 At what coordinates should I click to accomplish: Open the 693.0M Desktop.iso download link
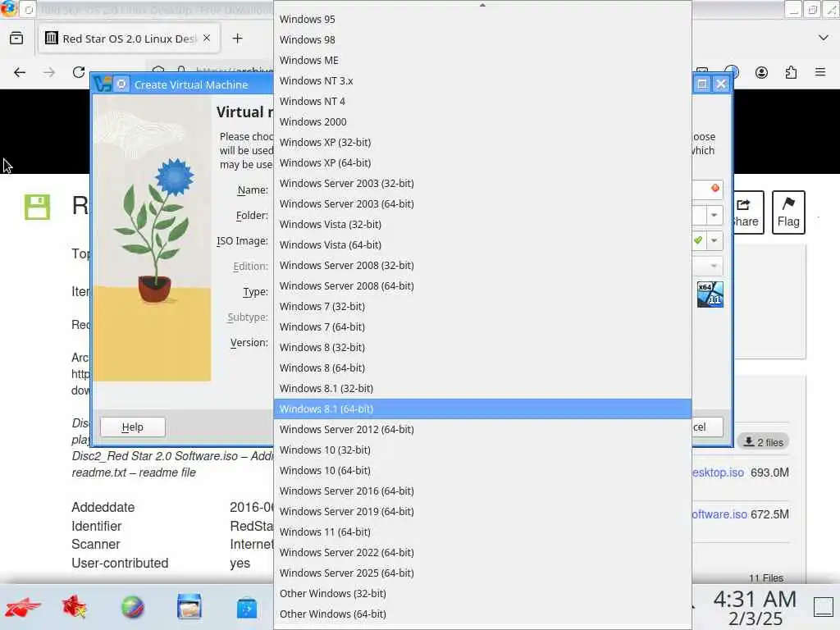(x=718, y=472)
